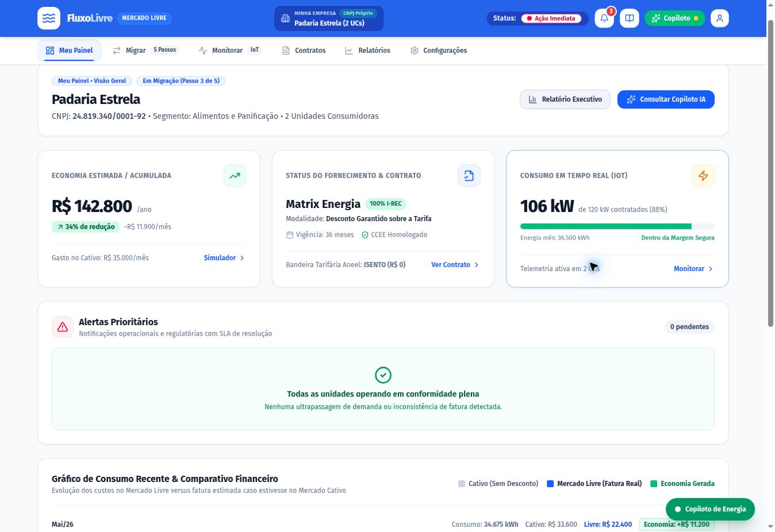Click the CCEE Homologado shield icon
The image size is (775, 532).
365,235
